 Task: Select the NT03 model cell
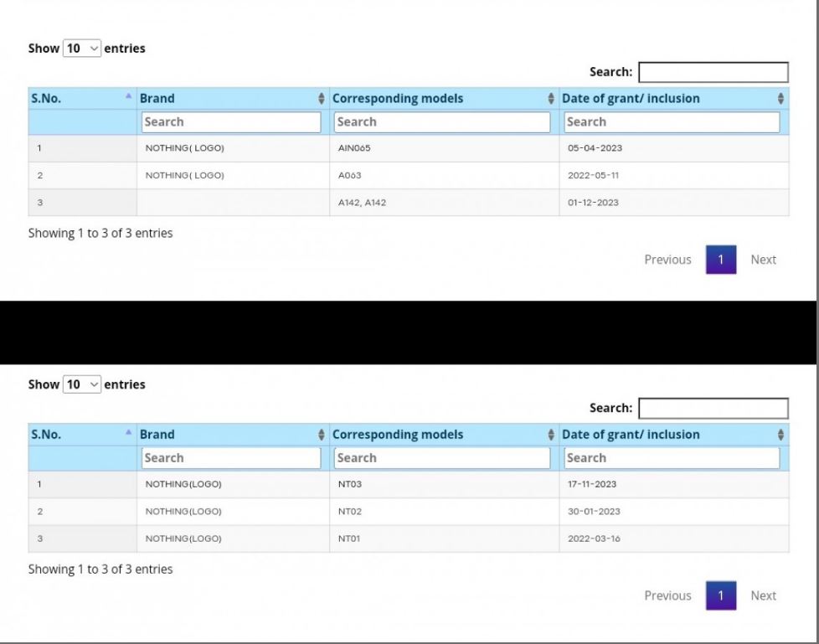[444, 484]
